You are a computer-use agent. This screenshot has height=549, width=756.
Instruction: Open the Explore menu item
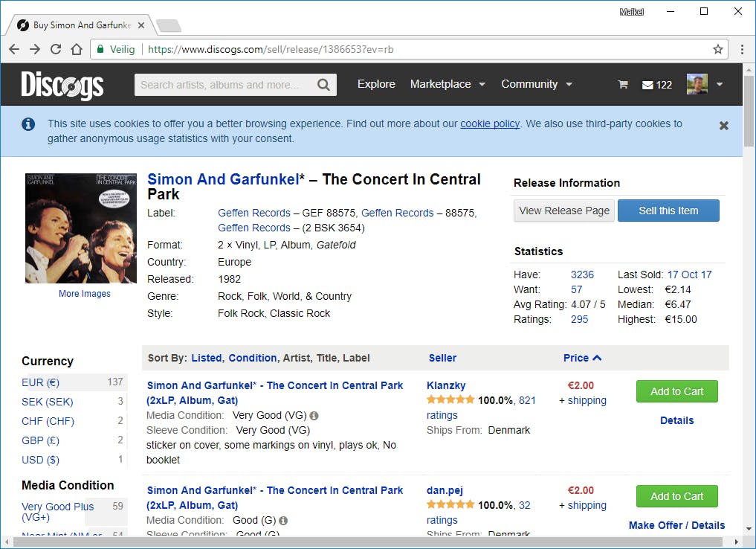[376, 84]
